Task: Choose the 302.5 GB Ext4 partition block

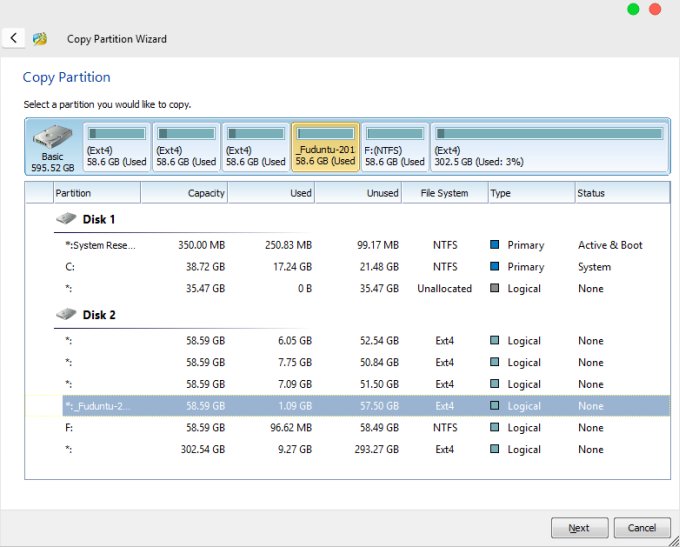Action: tap(548, 147)
